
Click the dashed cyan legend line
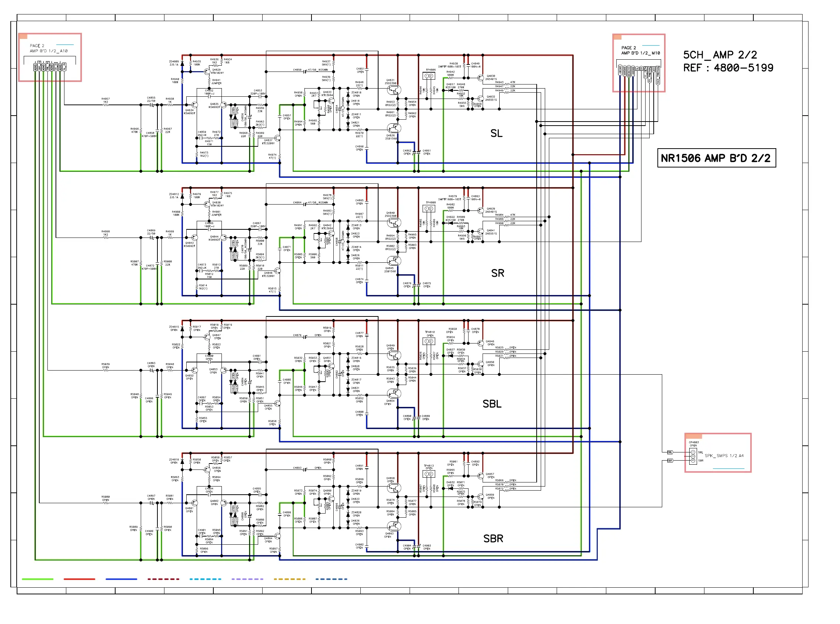point(205,579)
